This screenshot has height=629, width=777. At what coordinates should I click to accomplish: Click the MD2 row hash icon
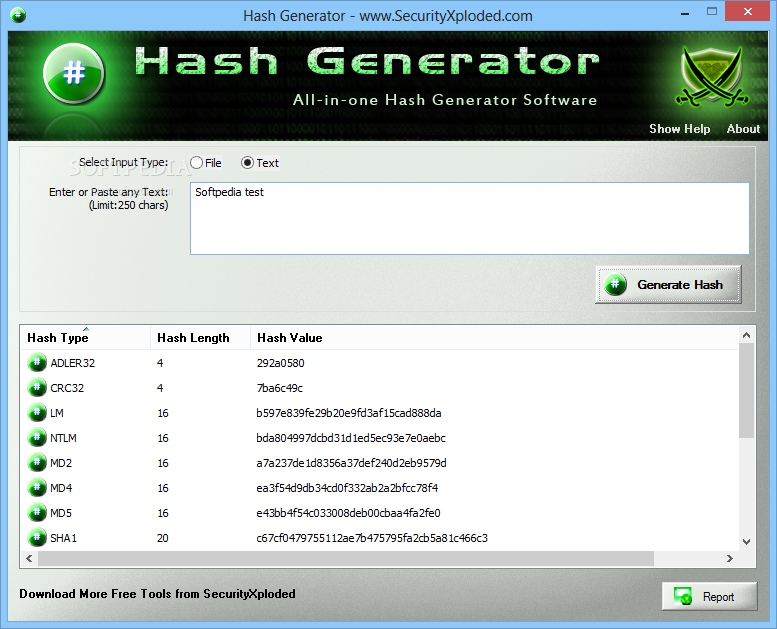coord(37,462)
